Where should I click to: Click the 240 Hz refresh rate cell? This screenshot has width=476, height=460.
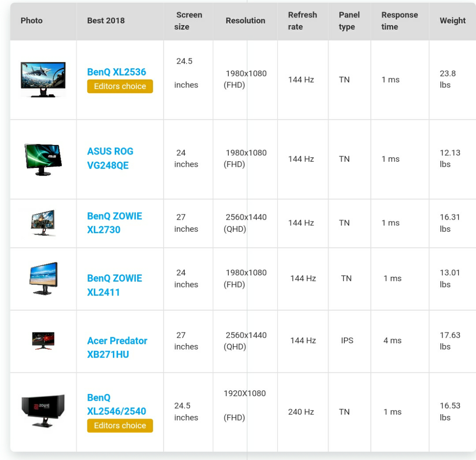[x=301, y=412]
